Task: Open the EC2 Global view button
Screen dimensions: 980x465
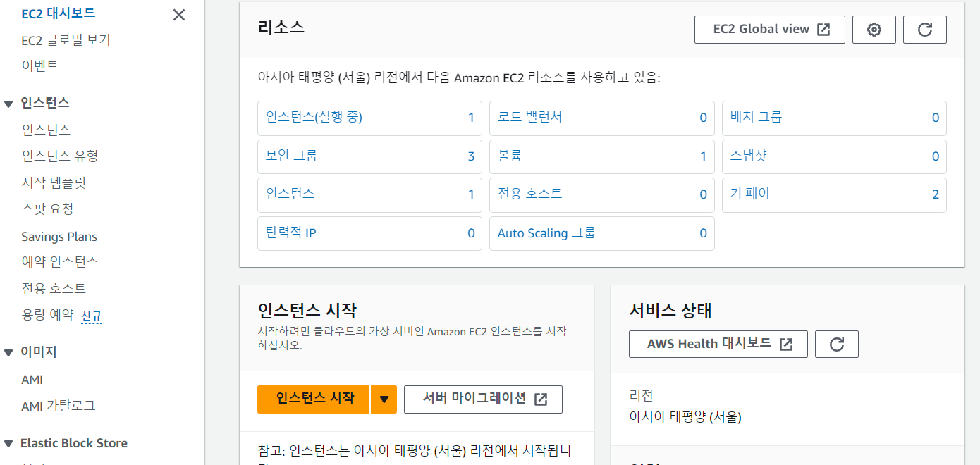Action: [770, 30]
